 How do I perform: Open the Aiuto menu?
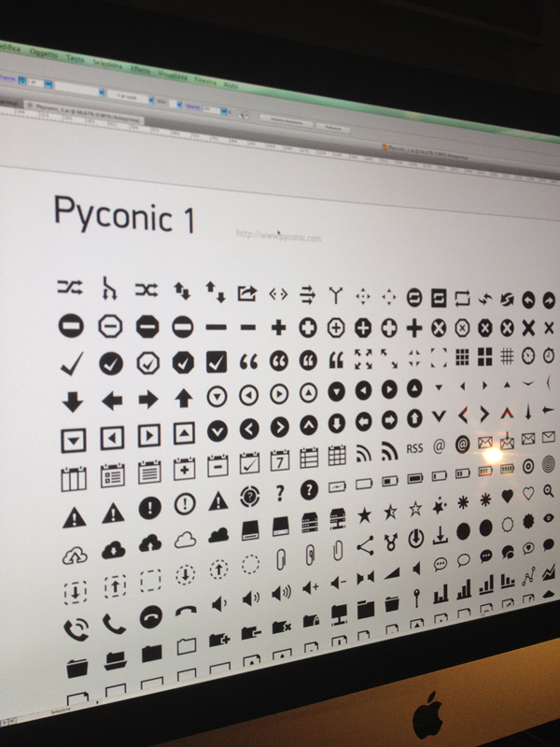231,84
